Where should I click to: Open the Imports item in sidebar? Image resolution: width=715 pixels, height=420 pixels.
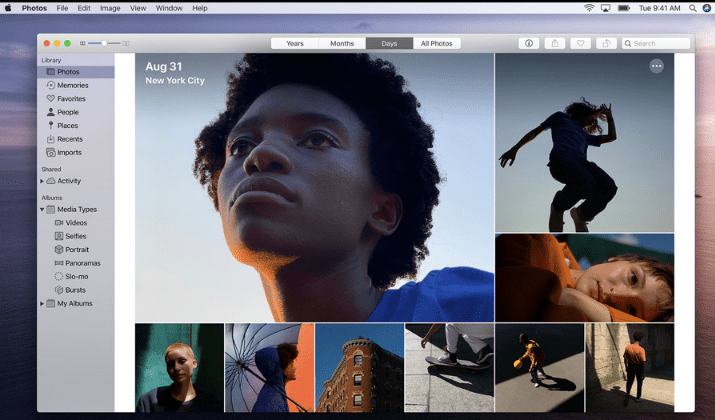tap(69, 152)
